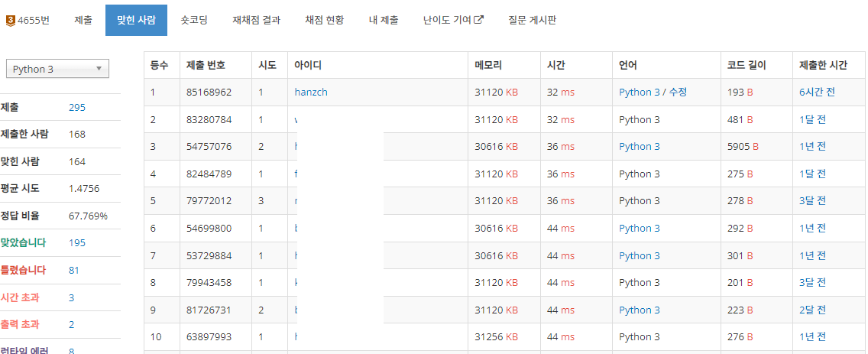Image resolution: width=868 pixels, height=354 pixels.
Task: Click the 3달 전 time in row 79943458
Action: (813, 283)
